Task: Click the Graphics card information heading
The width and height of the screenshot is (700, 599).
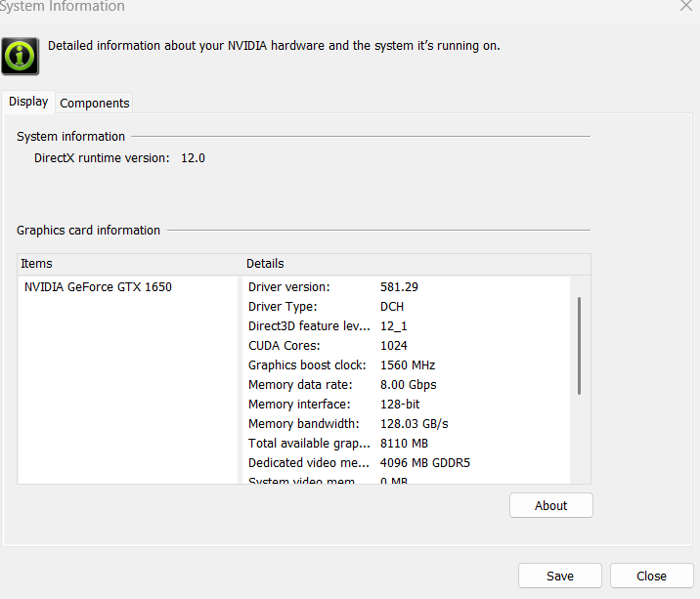Action: 88,231
